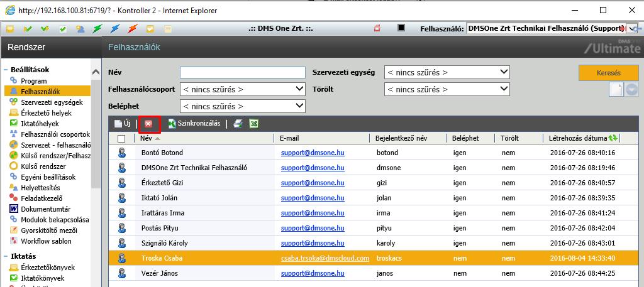Click the yellow note icon in top toolbar
The image size is (644, 287).
(10, 29)
